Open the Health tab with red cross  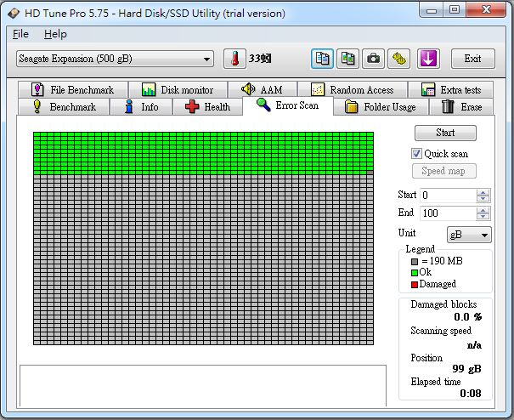pyautogui.click(x=207, y=107)
